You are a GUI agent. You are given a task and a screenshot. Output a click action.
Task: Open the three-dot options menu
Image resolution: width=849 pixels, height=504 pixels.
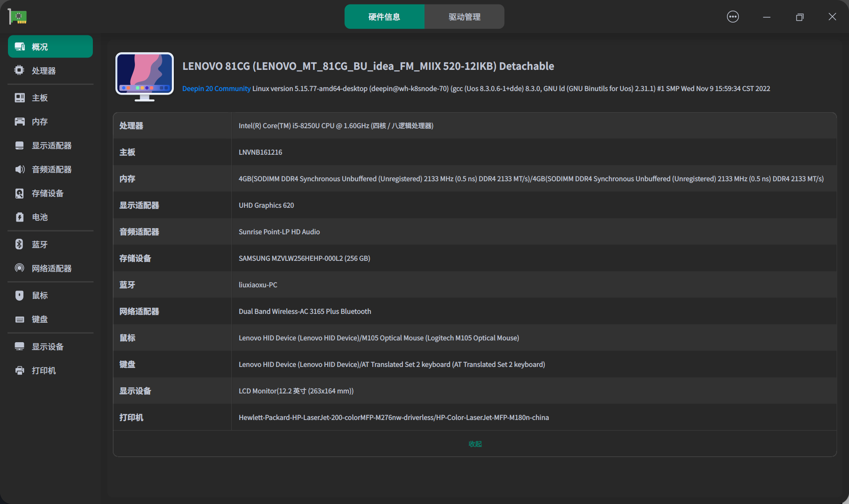point(733,17)
